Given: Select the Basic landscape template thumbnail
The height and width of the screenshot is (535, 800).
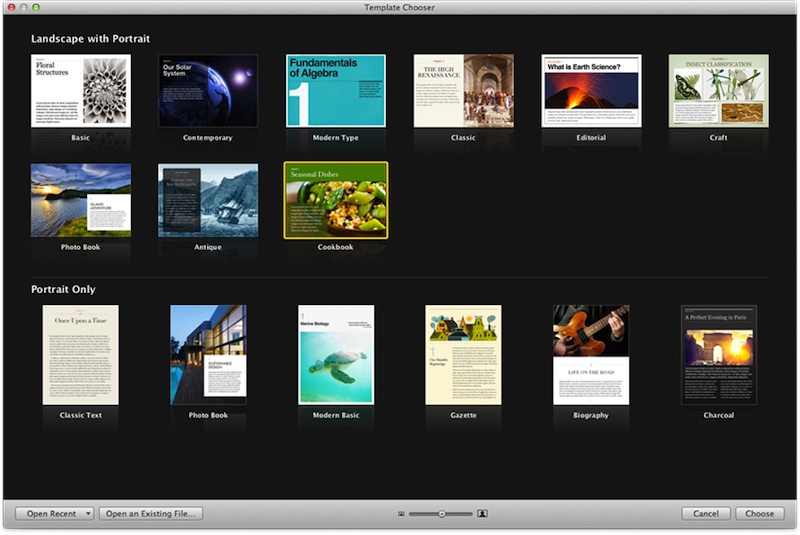Looking at the screenshot, I should coord(80,91).
